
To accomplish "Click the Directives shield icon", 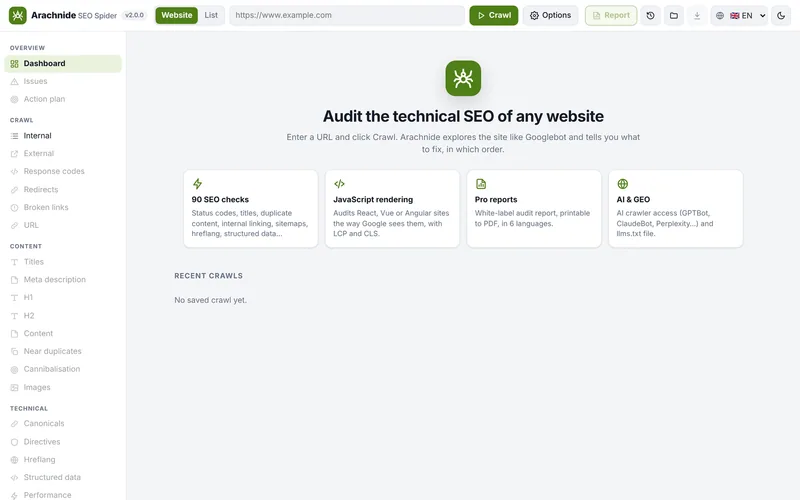I will 14,442.
